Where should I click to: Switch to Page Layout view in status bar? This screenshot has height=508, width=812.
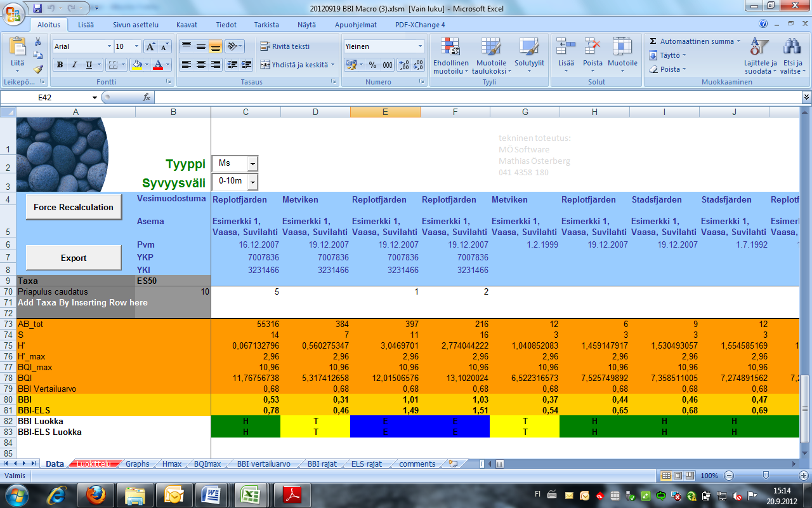tap(678, 476)
